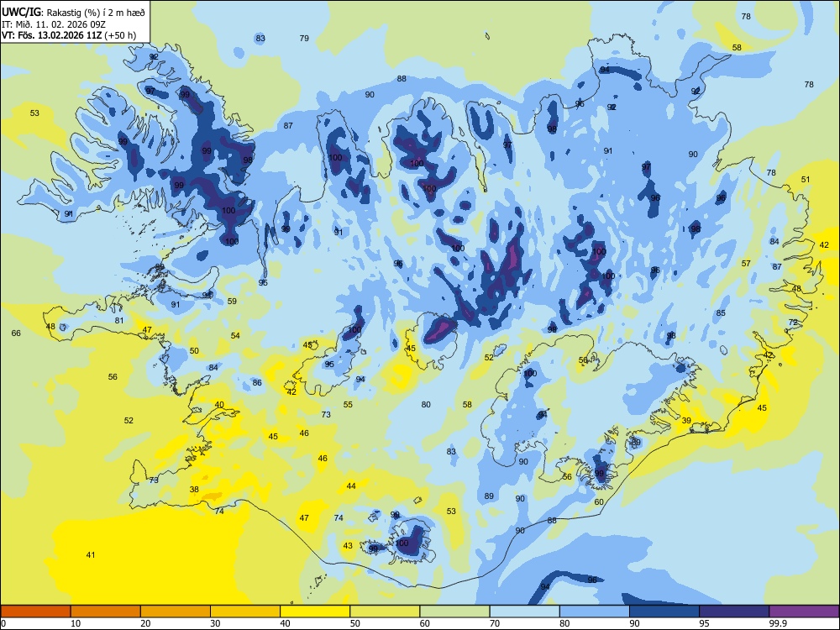The width and height of the screenshot is (840, 630).
Task: Click the 10–20 orange legend swatch
Action: pyautogui.click(x=106, y=612)
